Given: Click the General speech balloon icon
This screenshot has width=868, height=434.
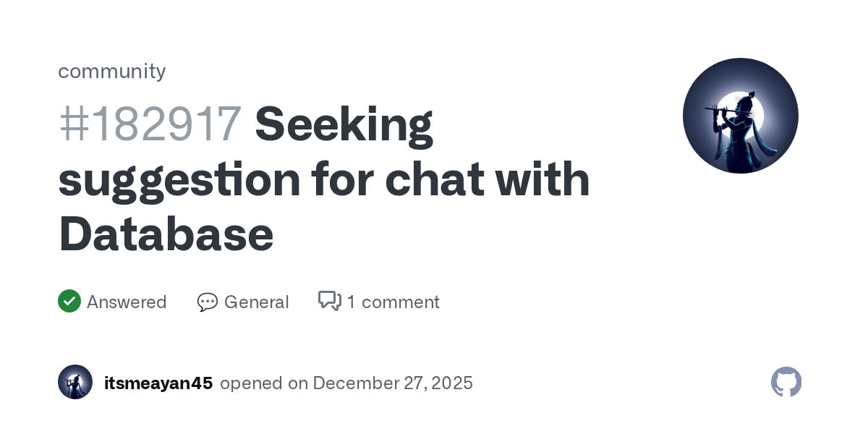Looking at the screenshot, I should click(208, 302).
